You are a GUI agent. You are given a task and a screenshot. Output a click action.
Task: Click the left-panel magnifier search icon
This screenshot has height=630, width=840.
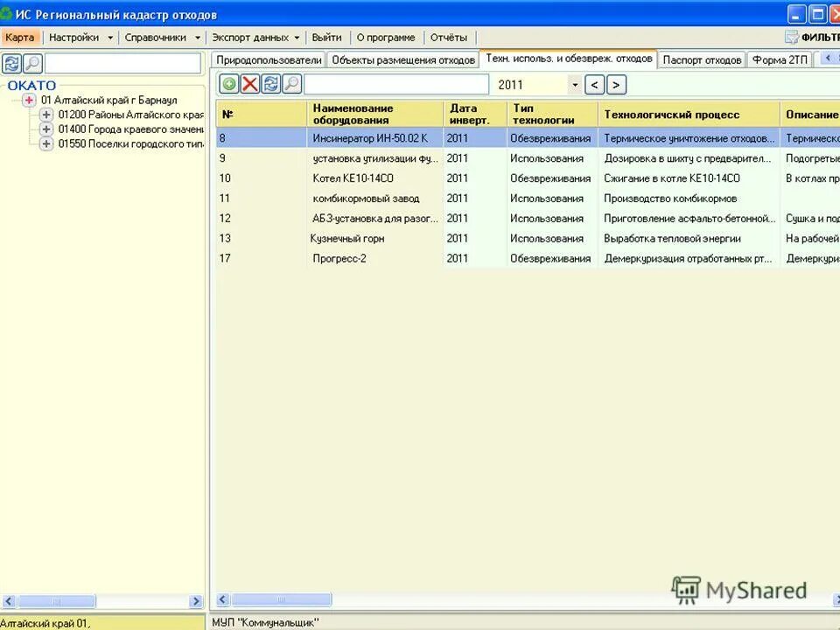tap(32, 63)
